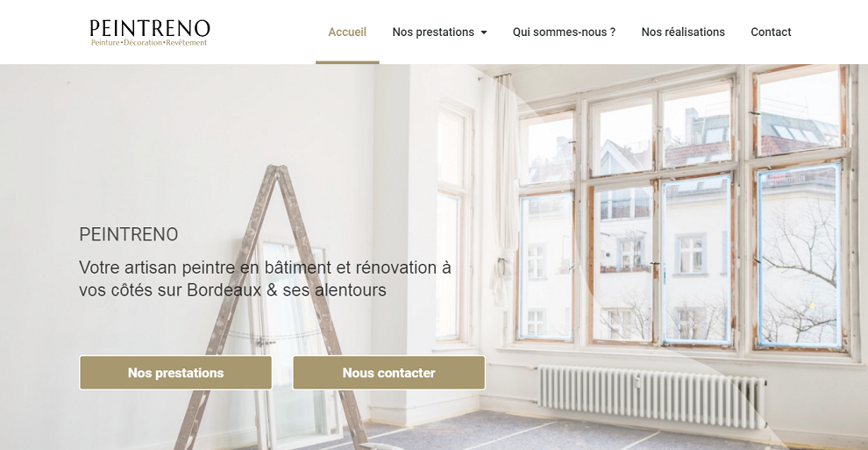
Task: Open the Contact page from the navbar
Action: pyautogui.click(x=771, y=32)
